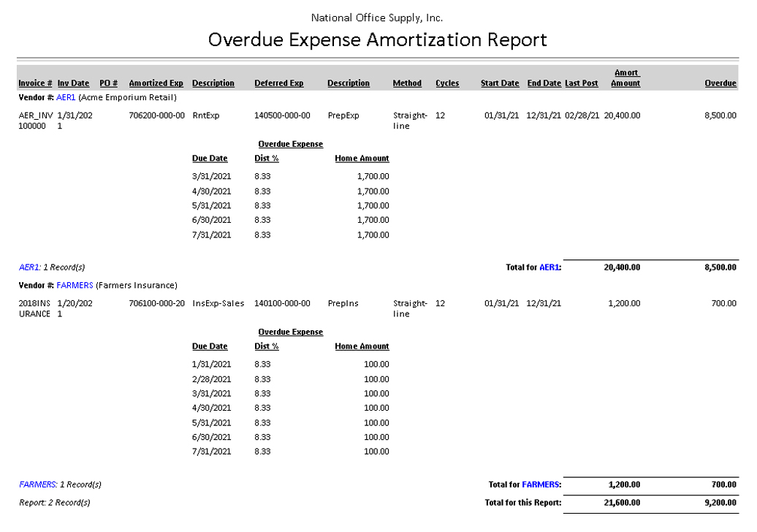Screen dimensions: 757x532
Task: Click the Method column header
Action: [407, 83]
